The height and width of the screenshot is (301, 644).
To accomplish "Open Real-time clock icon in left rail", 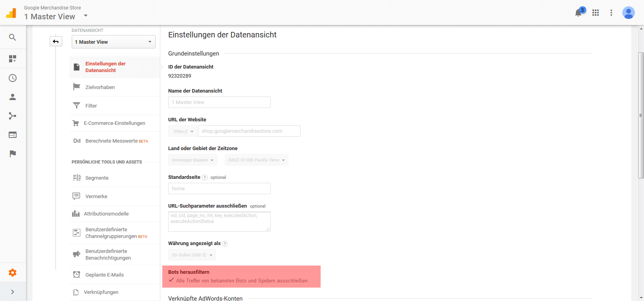I will [x=13, y=78].
